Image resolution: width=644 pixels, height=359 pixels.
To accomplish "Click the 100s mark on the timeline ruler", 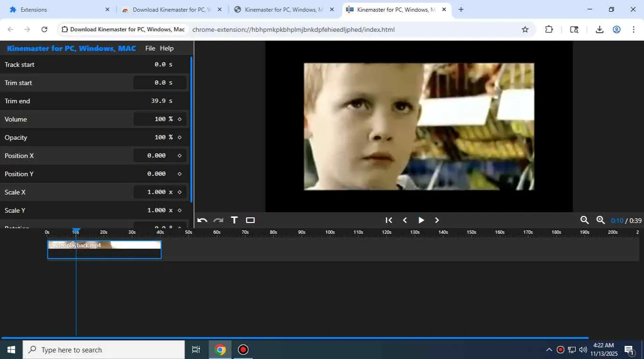I will coord(330,232).
